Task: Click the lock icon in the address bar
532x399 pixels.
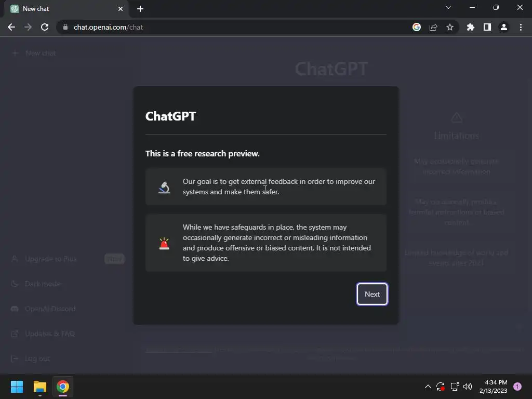Action: [x=65, y=27]
